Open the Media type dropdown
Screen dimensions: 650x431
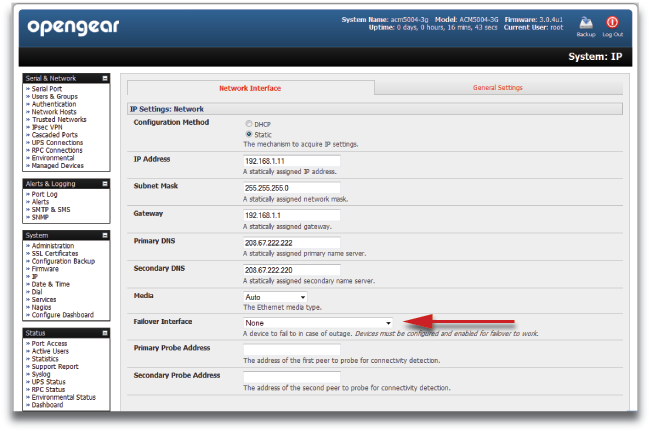pos(275,297)
